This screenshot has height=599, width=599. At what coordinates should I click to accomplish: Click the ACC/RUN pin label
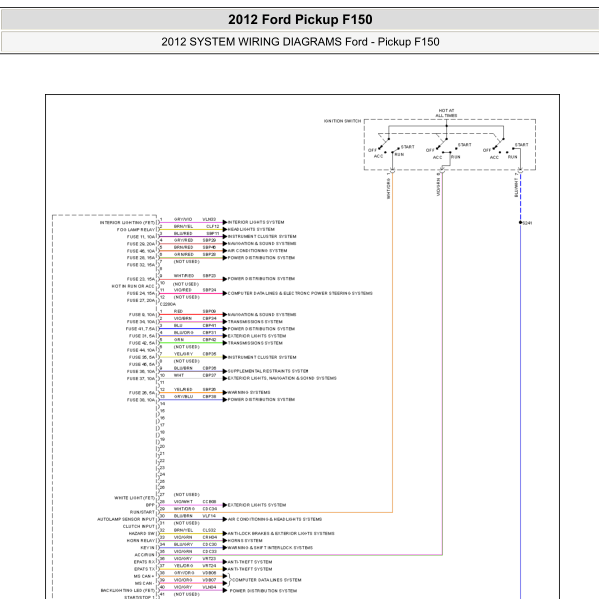coord(144,555)
